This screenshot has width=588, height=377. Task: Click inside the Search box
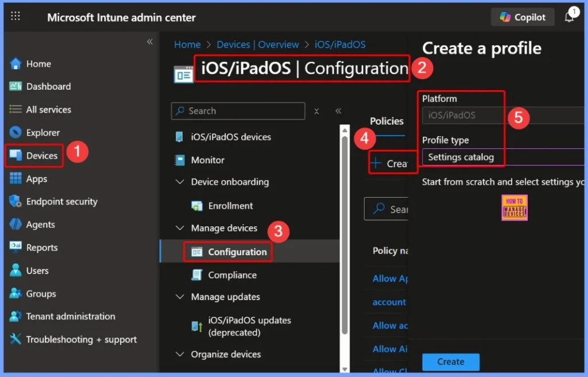(x=238, y=111)
